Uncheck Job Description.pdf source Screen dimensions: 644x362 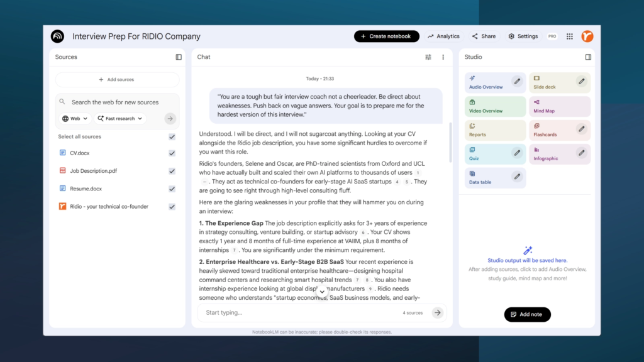pos(172,171)
